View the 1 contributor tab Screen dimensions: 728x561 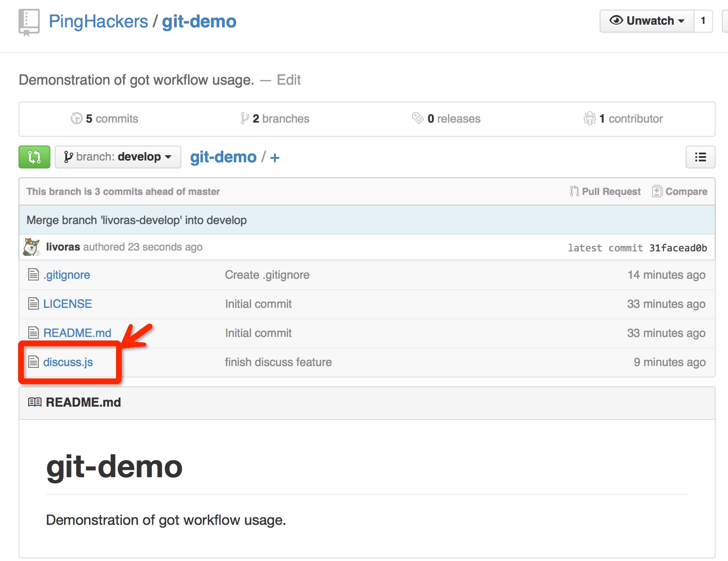point(623,119)
